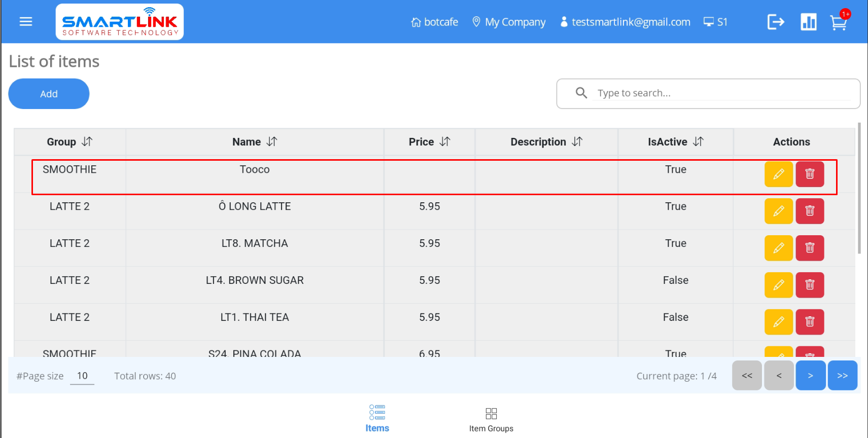
Task: Sort the table by Price column
Action: (445, 142)
